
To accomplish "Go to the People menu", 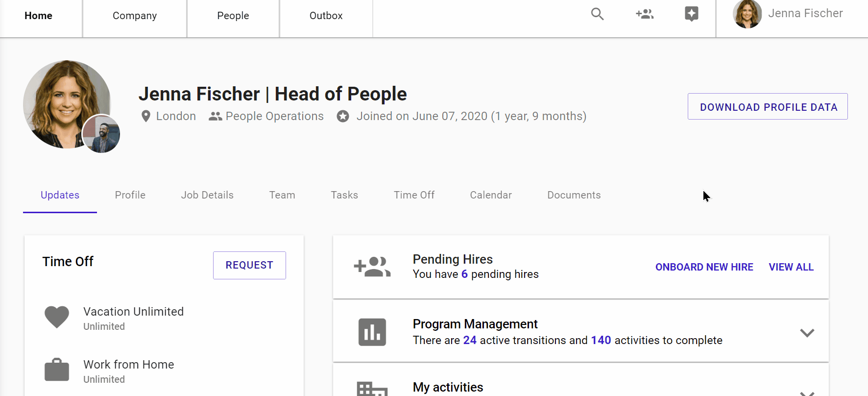I will point(233,16).
